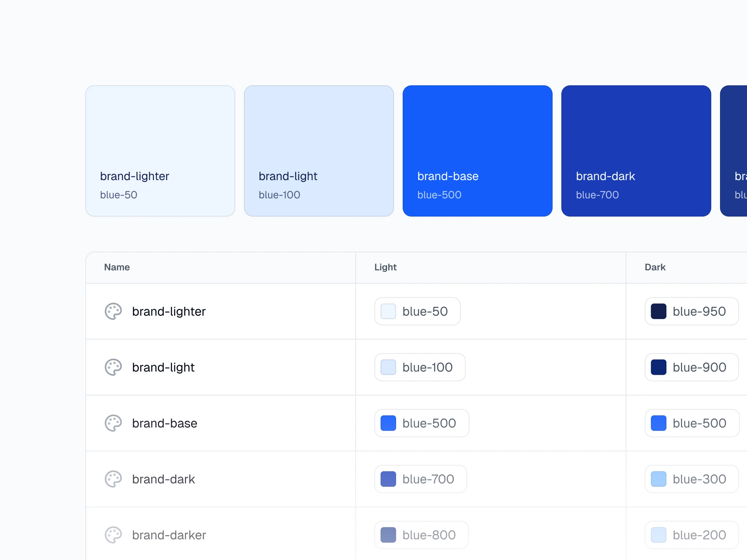Screen dimensions: 747x560
Task: Click palette icon beside brand-lighter row
Action: 113,311
